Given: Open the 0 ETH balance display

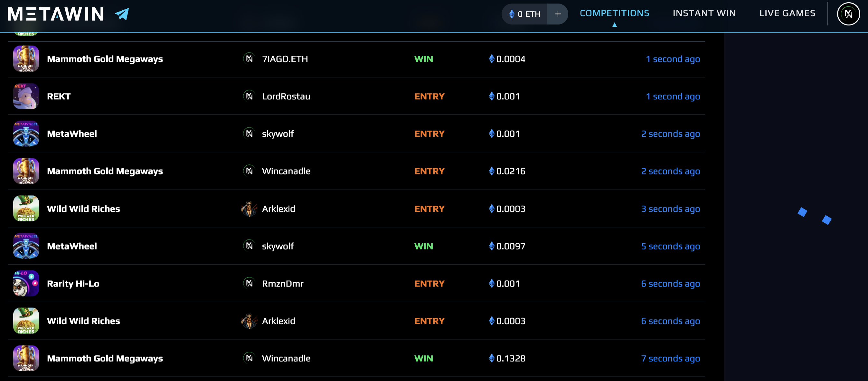Looking at the screenshot, I should coord(525,14).
